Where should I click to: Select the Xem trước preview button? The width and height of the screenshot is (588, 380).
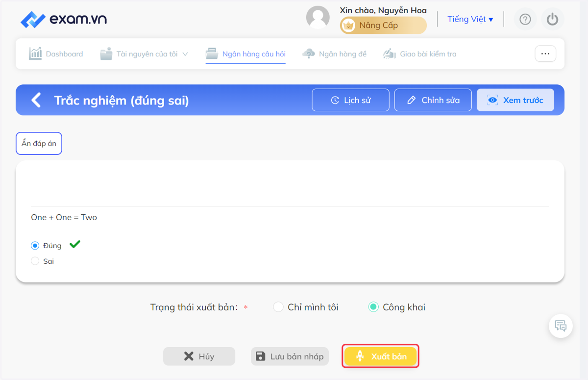[515, 100]
